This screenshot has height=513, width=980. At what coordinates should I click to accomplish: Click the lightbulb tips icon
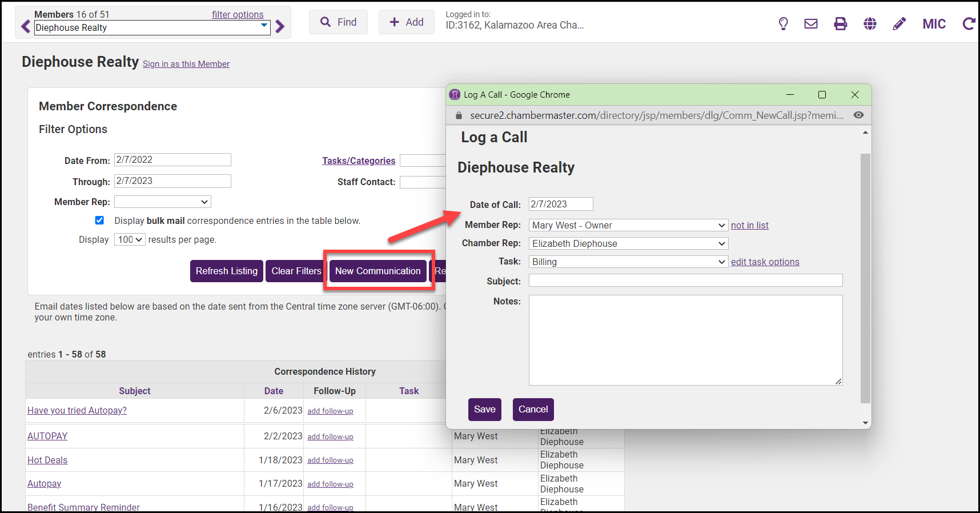[783, 23]
